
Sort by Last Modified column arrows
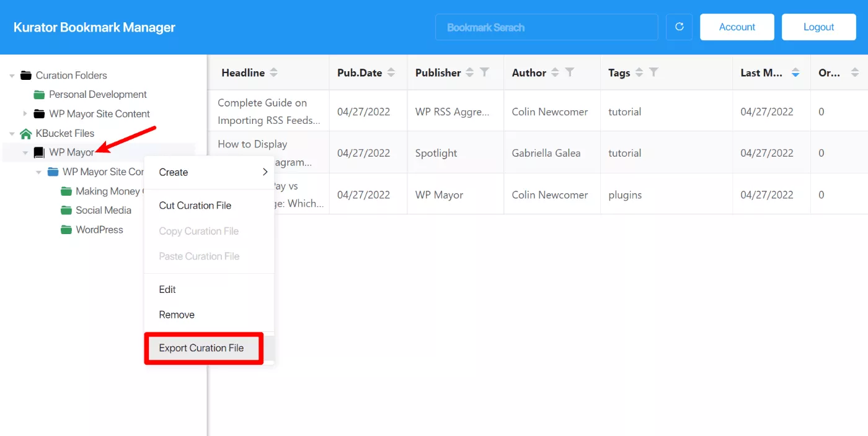(x=795, y=72)
